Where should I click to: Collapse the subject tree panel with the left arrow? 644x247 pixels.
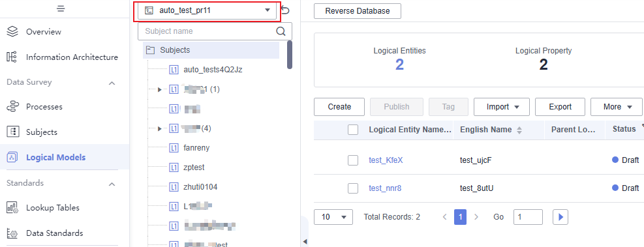point(305,241)
